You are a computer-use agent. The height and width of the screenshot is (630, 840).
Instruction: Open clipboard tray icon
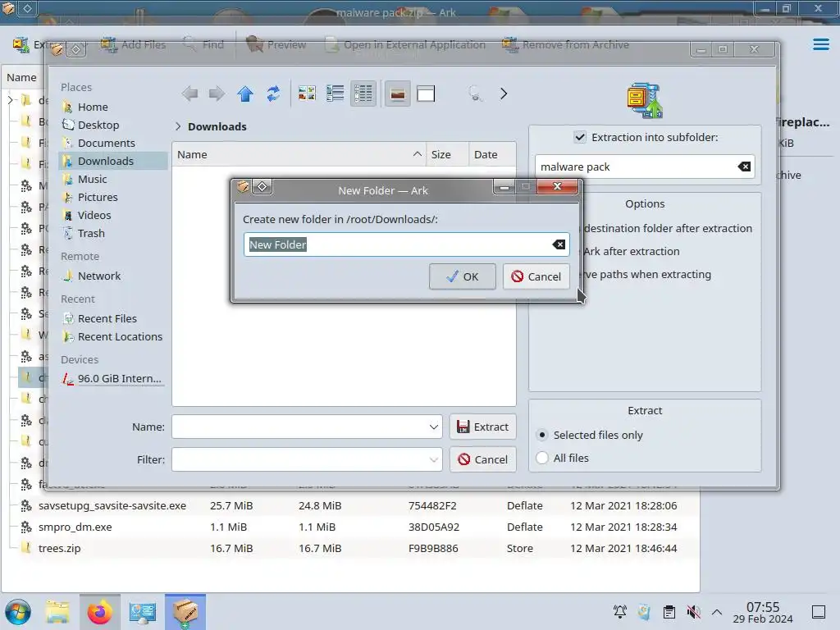pos(669,612)
